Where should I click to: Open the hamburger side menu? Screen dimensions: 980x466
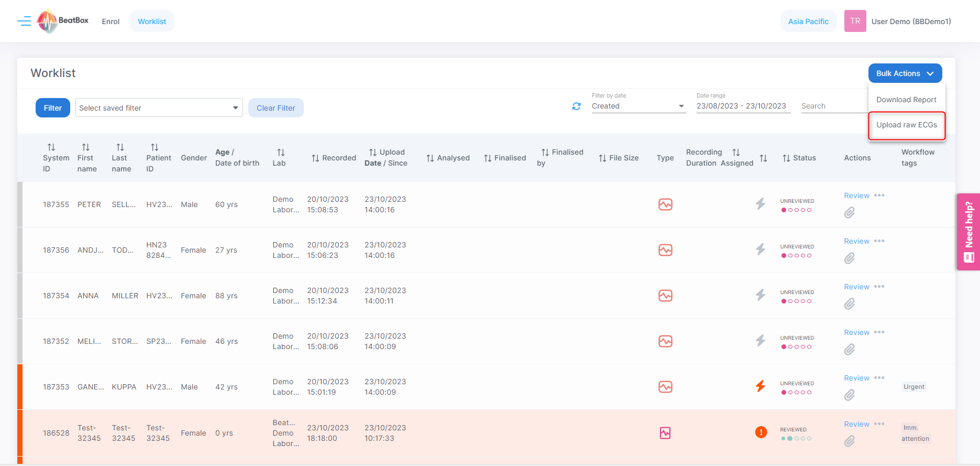24,21
